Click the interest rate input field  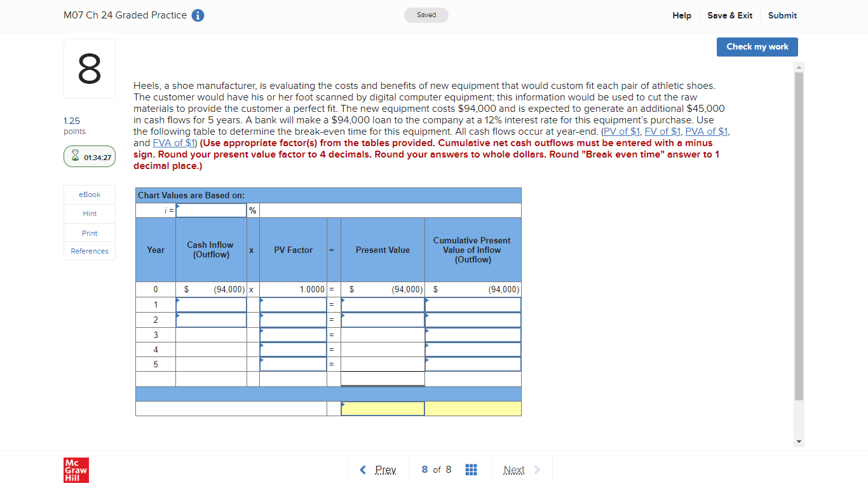pos(211,209)
